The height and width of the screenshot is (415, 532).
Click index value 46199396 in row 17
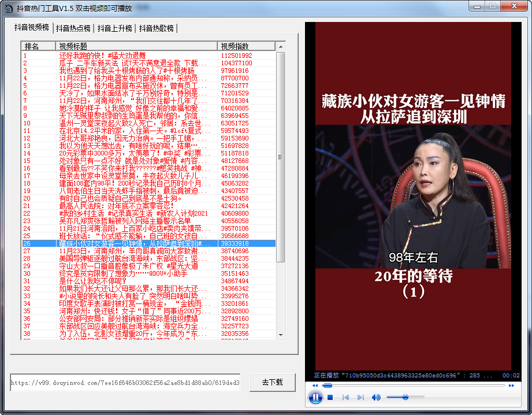[x=235, y=176]
